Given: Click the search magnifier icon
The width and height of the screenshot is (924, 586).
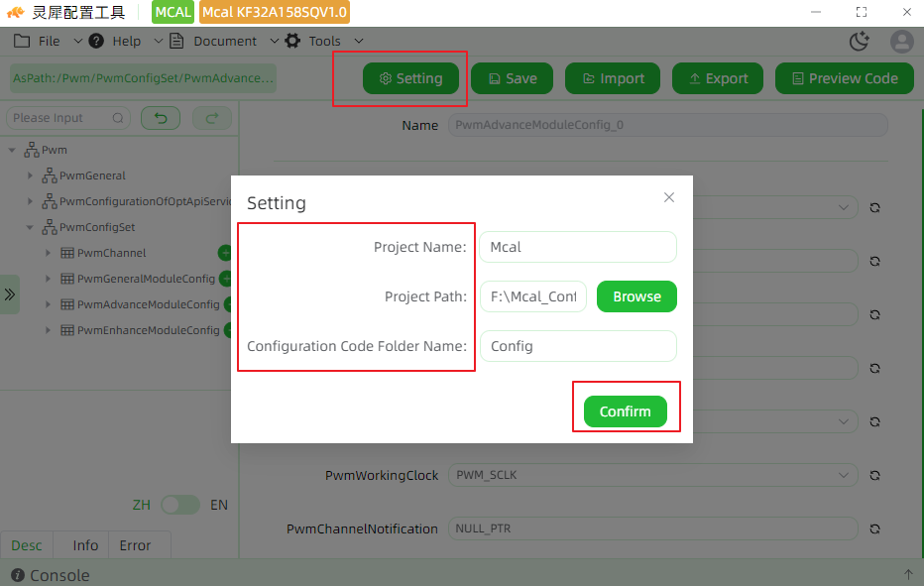Looking at the screenshot, I should point(118,118).
